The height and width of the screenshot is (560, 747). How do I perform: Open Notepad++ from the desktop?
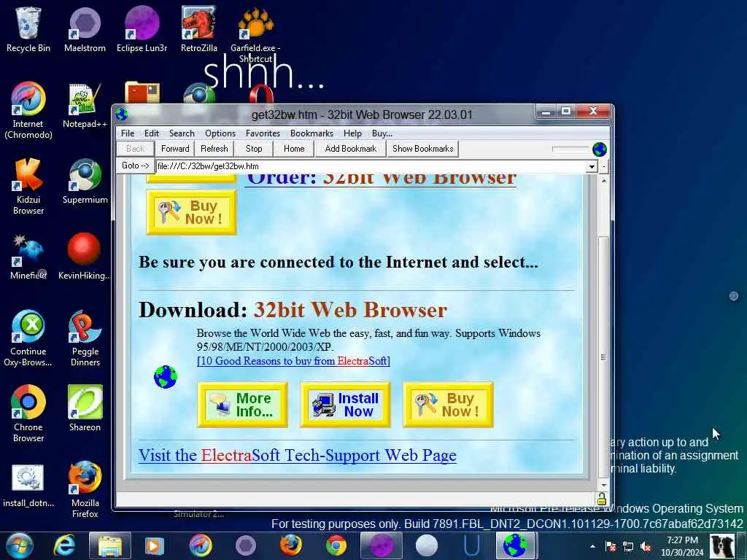85,106
